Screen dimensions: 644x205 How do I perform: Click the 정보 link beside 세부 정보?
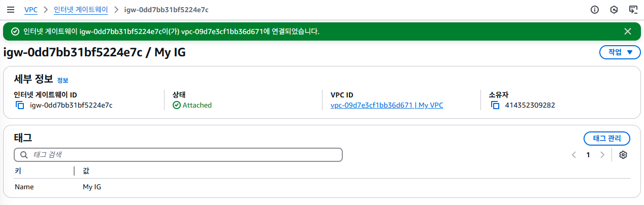click(x=62, y=80)
